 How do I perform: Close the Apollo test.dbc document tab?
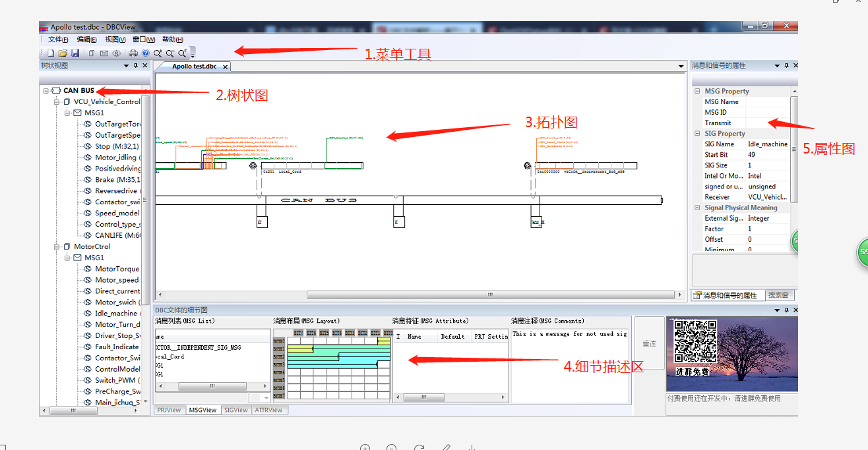pyautogui.click(x=225, y=67)
